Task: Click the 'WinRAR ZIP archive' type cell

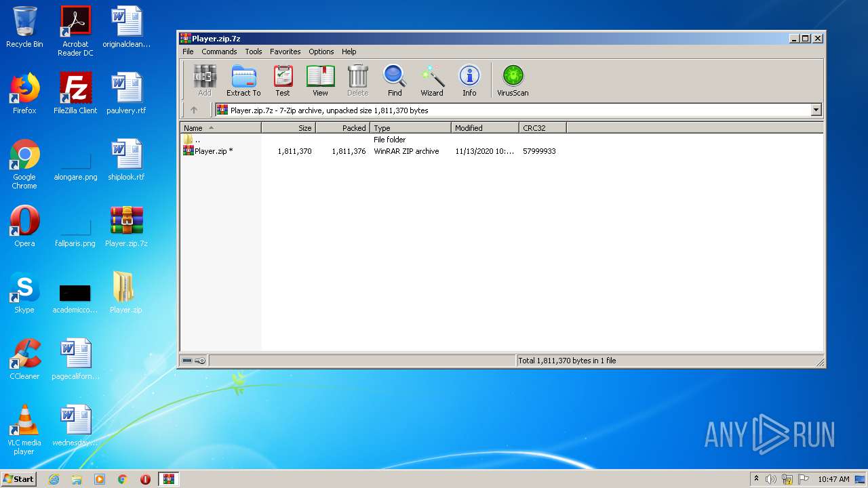Action: tap(406, 151)
